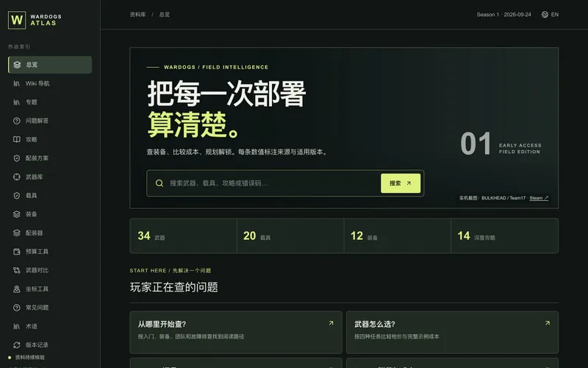Image resolution: width=588 pixels, height=368 pixels.
Task: Switch language to EN
Action: [x=550, y=15]
